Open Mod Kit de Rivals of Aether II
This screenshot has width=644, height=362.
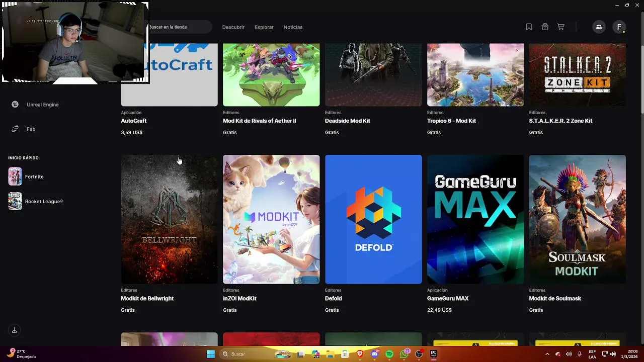[260, 121]
